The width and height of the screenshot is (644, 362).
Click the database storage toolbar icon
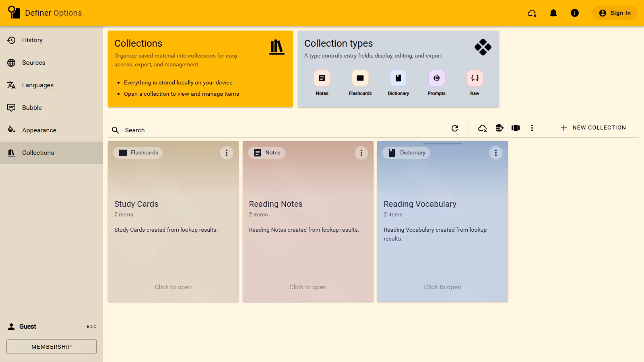(x=500, y=128)
